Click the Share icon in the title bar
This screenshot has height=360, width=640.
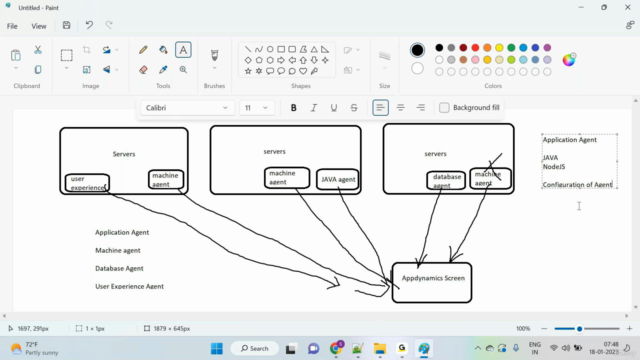[629, 25]
